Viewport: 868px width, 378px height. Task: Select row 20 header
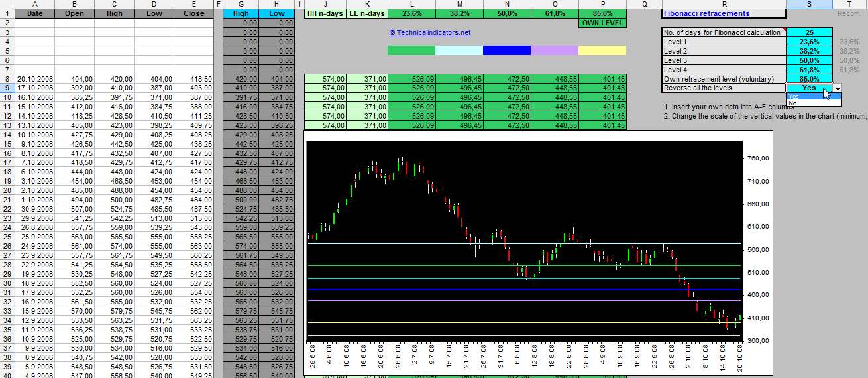click(7, 190)
